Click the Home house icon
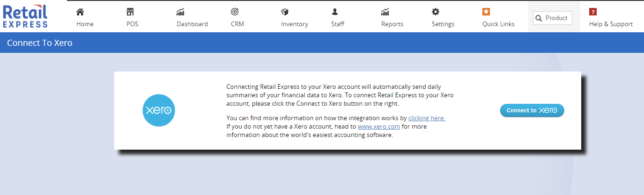 80,12
